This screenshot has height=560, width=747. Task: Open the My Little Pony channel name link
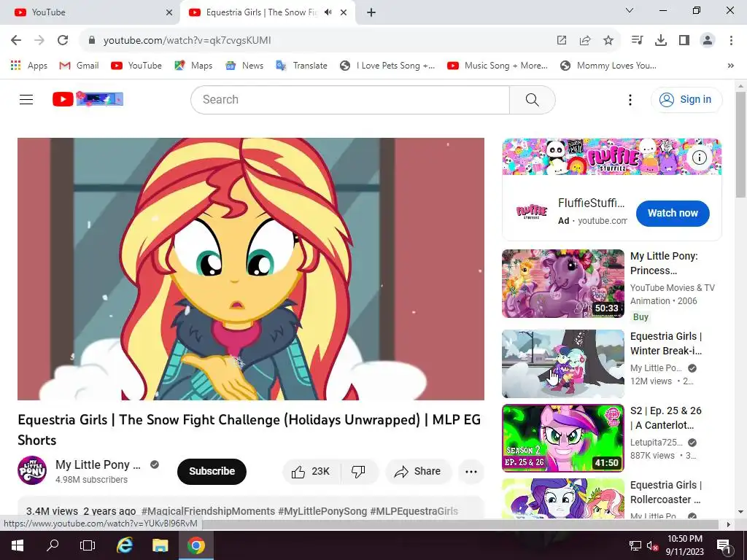98,464
